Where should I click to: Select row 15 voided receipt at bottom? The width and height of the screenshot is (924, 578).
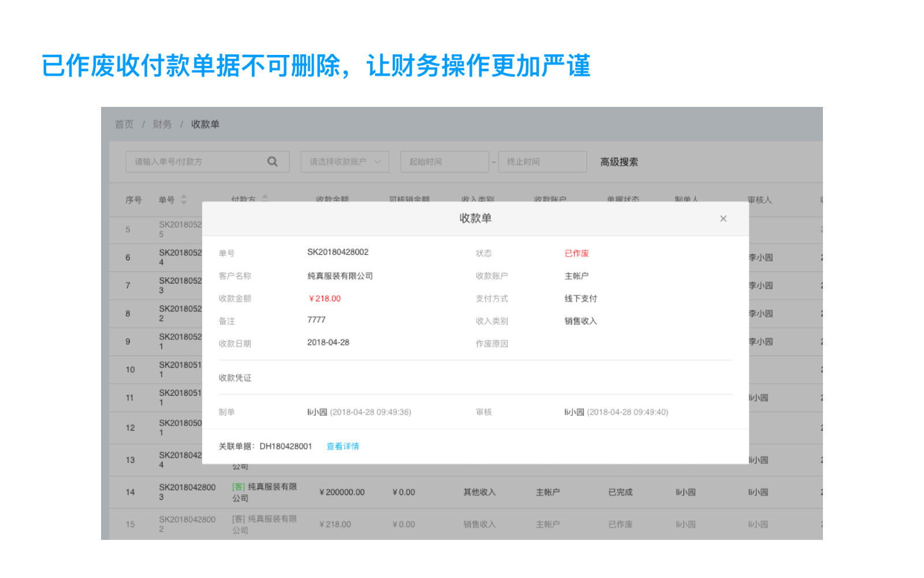[187, 524]
